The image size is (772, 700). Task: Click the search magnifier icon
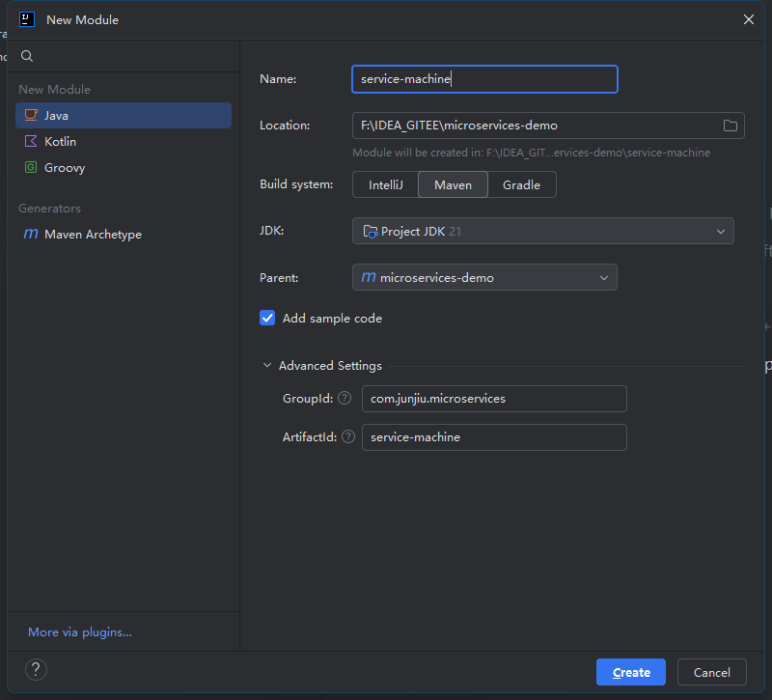pyautogui.click(x=27, y=56)
